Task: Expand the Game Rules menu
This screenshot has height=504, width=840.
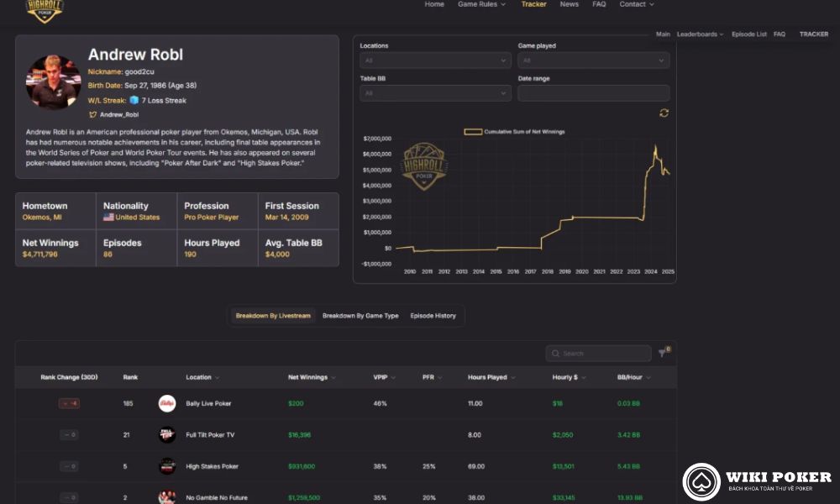Action: [481, 4]
